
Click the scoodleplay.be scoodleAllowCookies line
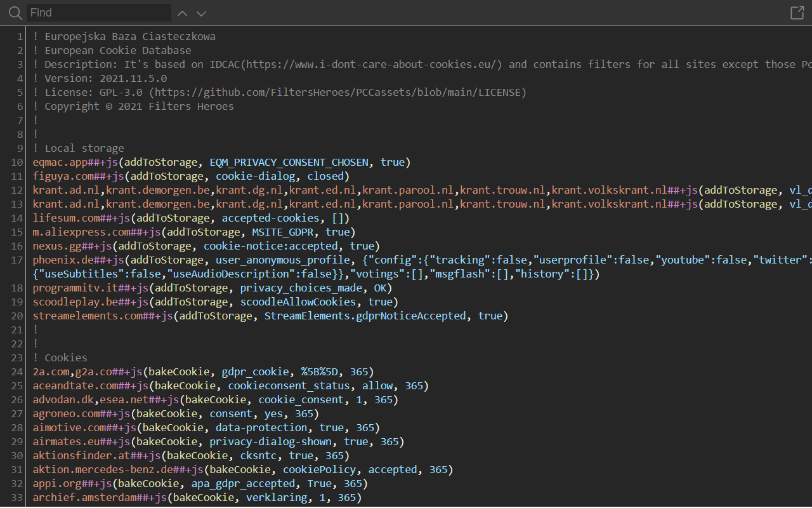pos(216,302)
